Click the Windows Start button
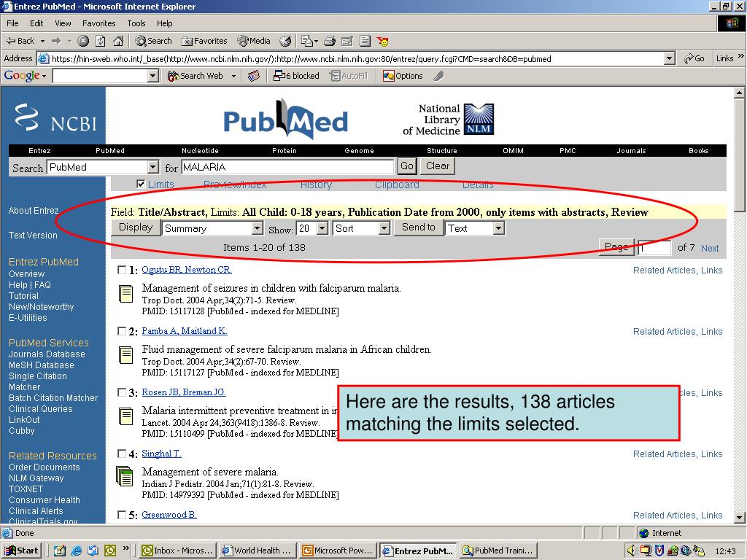 click(x=21, y=551)
